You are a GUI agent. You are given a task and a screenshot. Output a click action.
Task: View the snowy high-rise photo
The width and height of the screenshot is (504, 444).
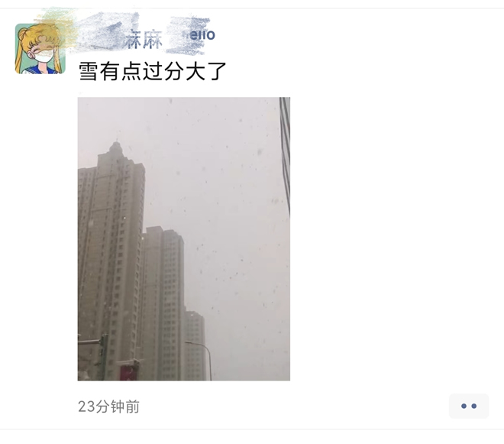pos(184,238)
